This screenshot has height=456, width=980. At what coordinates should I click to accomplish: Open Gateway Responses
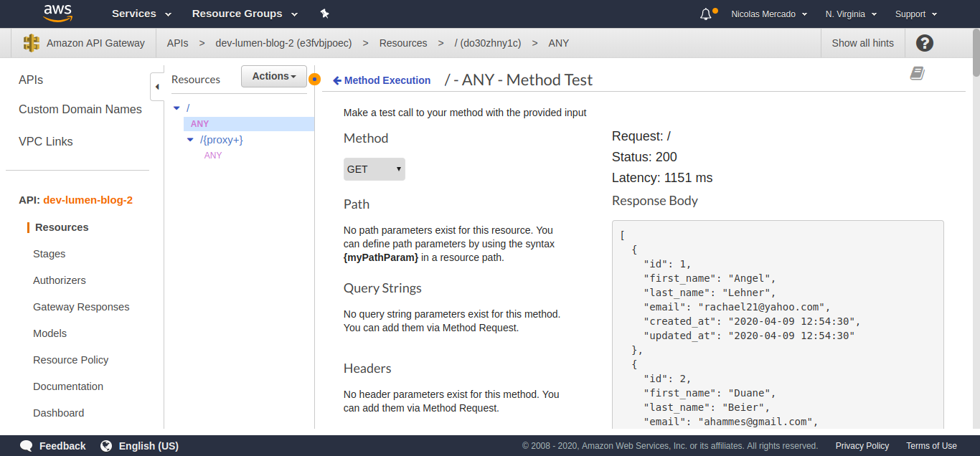pos(81,307)
